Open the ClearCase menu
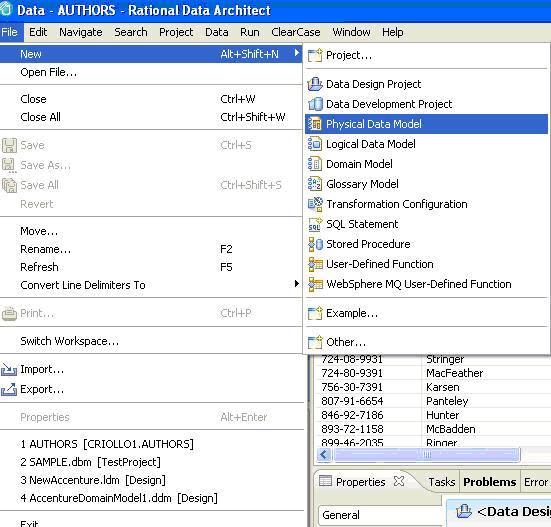The image size is (551, 527). [x=296, y=32]
